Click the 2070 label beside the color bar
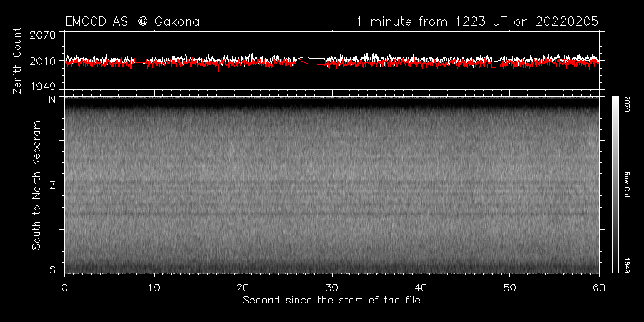Viewport: 644px width, 322px height. pyautogui.click(x=628, y=104)
